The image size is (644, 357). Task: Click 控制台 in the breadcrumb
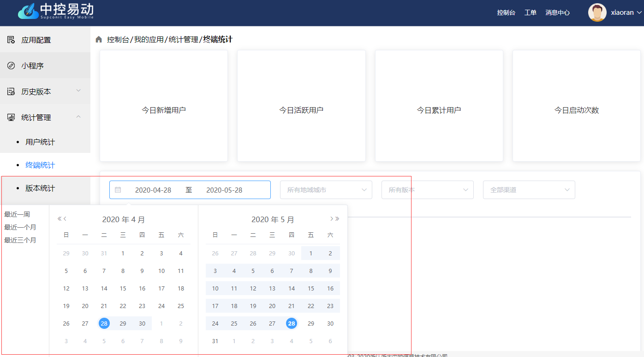[x=118, y=40]
